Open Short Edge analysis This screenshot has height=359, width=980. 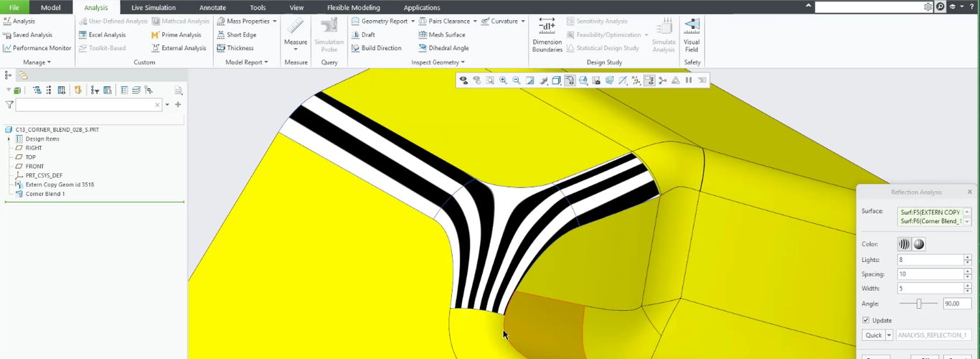click(236, 34)
